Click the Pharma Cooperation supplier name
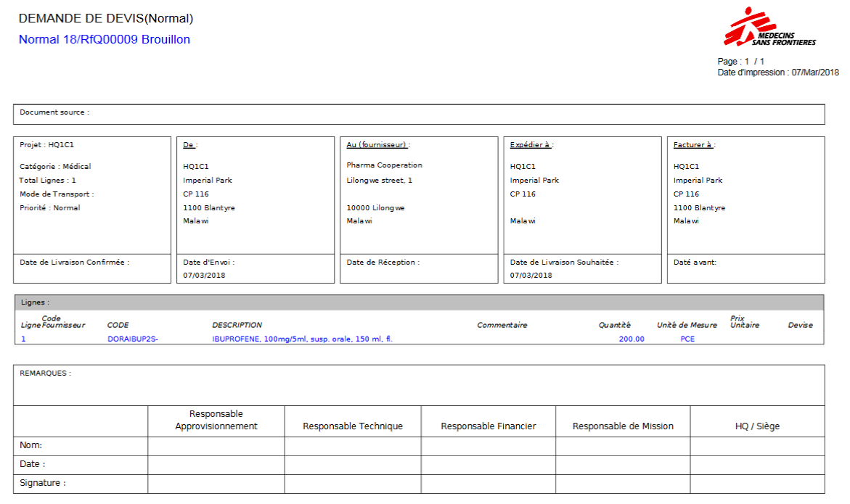The width and height of the screenshot is (850, 504). (x=384, y=165)
